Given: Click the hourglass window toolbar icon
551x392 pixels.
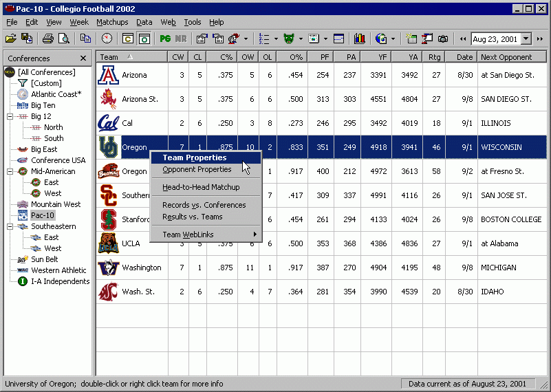Looking at the screenshot, I should [x=427, y=39].
